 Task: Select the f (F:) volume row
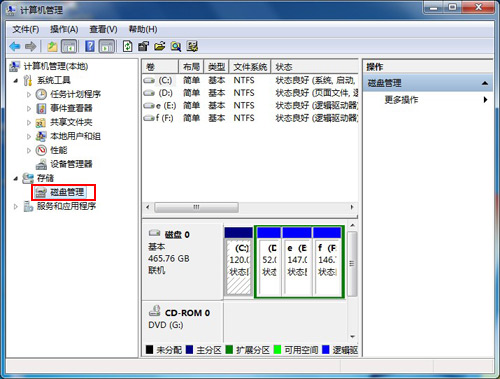[250, 118]
